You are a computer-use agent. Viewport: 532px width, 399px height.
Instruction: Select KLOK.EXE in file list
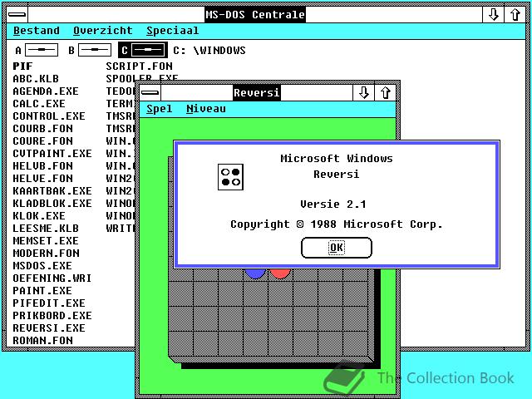(x=39, y=216)
